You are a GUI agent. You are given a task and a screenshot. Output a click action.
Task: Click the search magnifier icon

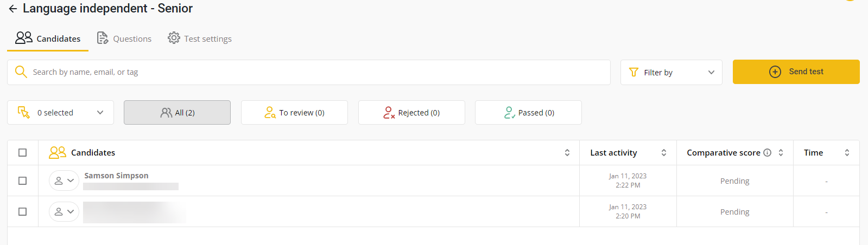[x=21, y=72]
